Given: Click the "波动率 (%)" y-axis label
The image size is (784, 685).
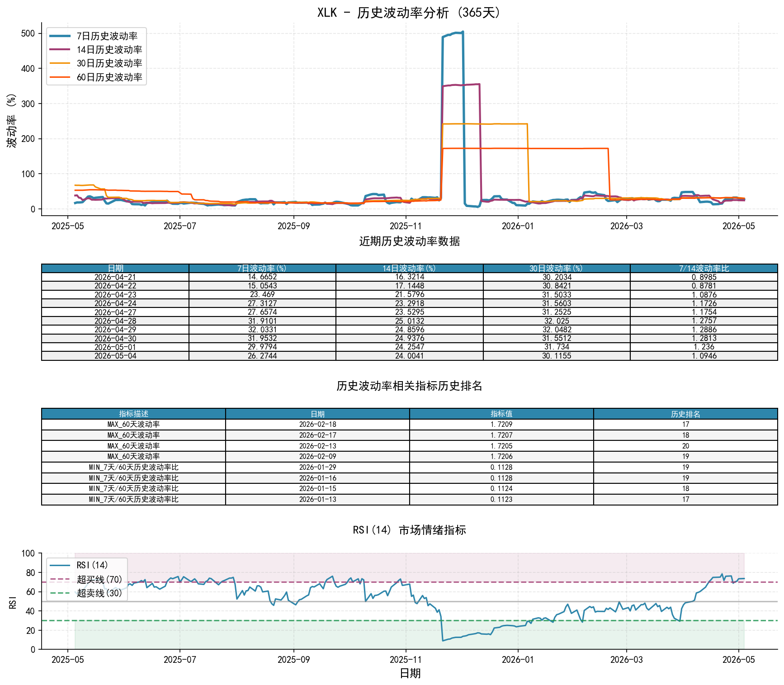Looking at the screenshot, I should [12, 121].
